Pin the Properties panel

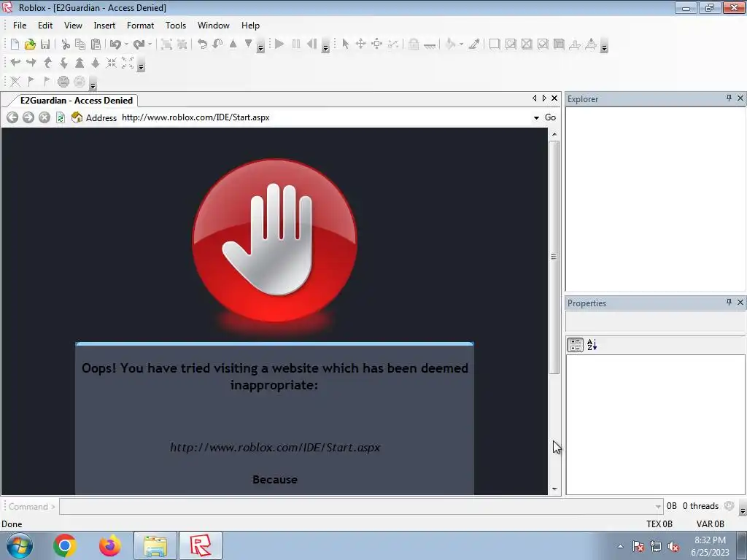coord(729,303)
